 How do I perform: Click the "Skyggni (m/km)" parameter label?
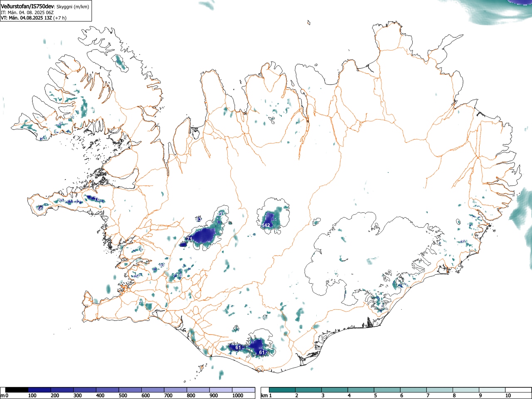tap(72, 7)
